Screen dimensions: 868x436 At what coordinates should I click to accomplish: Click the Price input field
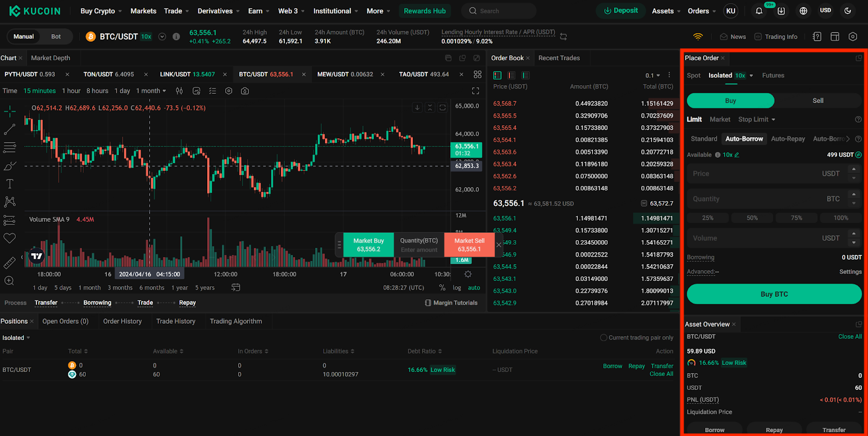pos(774,174)
